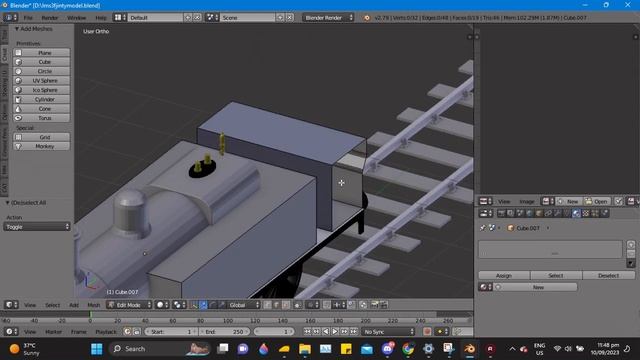Toggle the 3D manipulator widget
640x360 pixels.
pos(194,305)
